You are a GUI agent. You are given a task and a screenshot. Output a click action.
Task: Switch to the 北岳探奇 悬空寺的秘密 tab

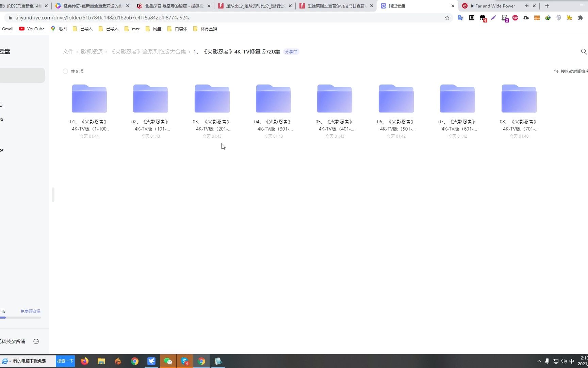coord(174,6)
